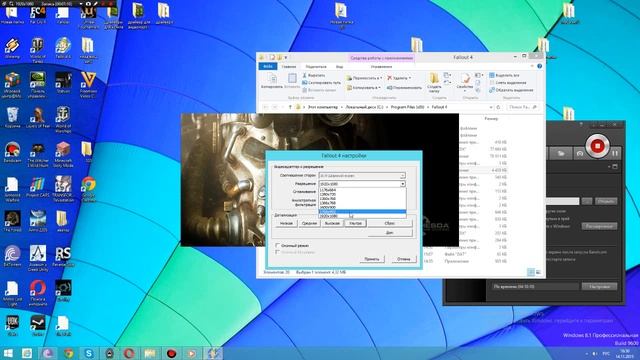The width and height of the screenshot is (640, 360).
Task: Click Bandicam's red stop recording button
Action: coord(597,146)
